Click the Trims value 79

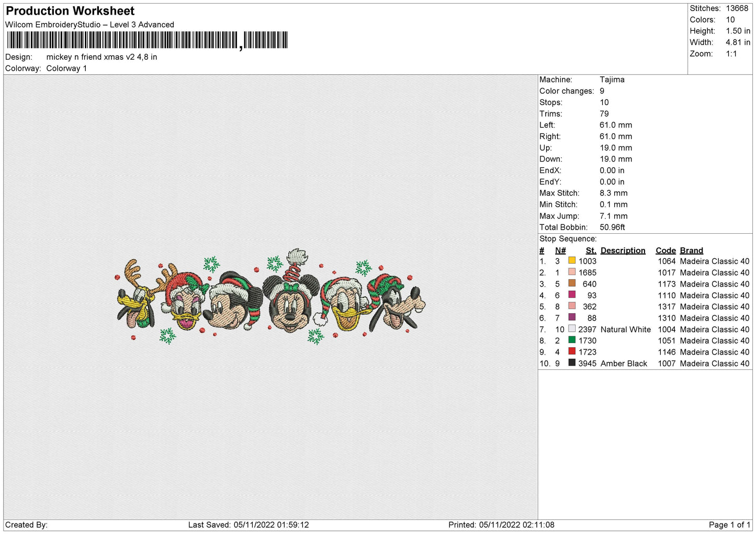(x=604, y=113)
